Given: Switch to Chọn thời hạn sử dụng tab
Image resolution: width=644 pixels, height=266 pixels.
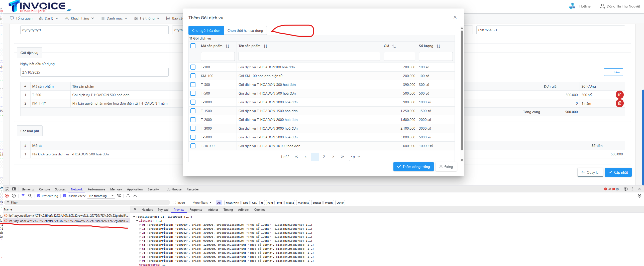Looking at the screenshot, I should pos(245,31).
